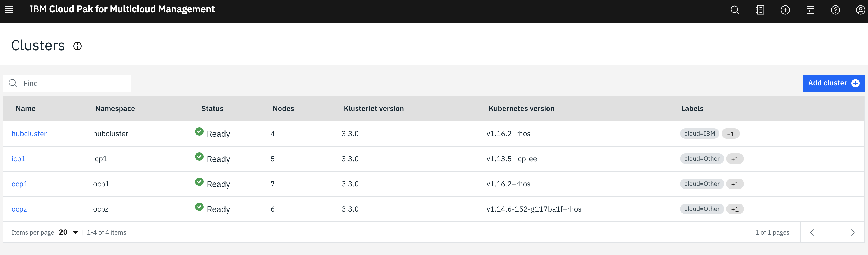The height and width of the screenshot is (255, 868).
Task: Sort by Name column header
Action: pyautogui.click(x=26, y=109)
